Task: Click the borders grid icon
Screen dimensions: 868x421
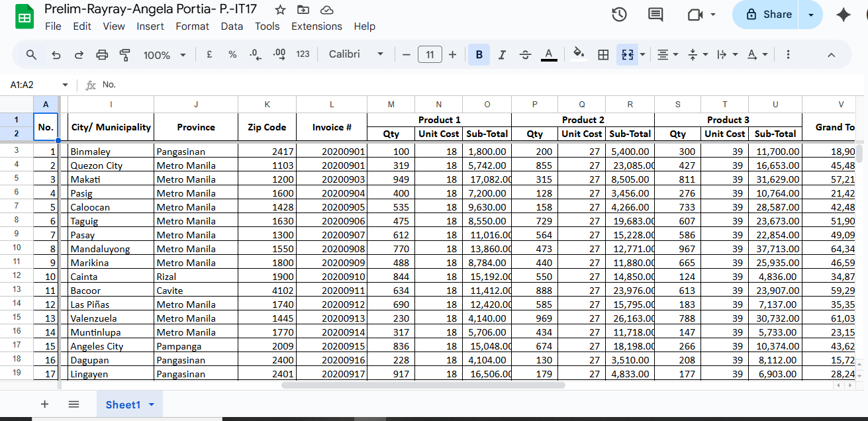Action: tap(603, 55)
